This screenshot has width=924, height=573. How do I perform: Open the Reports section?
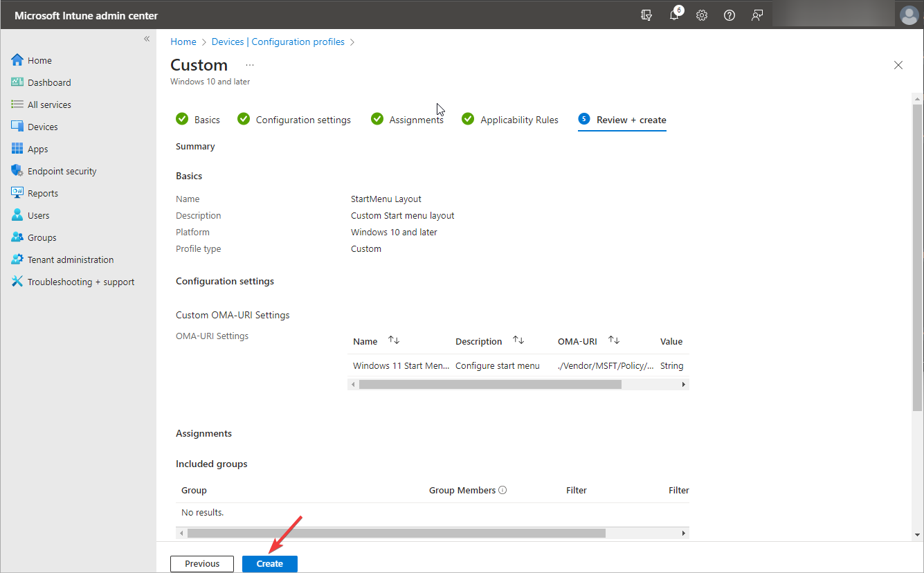43,192
